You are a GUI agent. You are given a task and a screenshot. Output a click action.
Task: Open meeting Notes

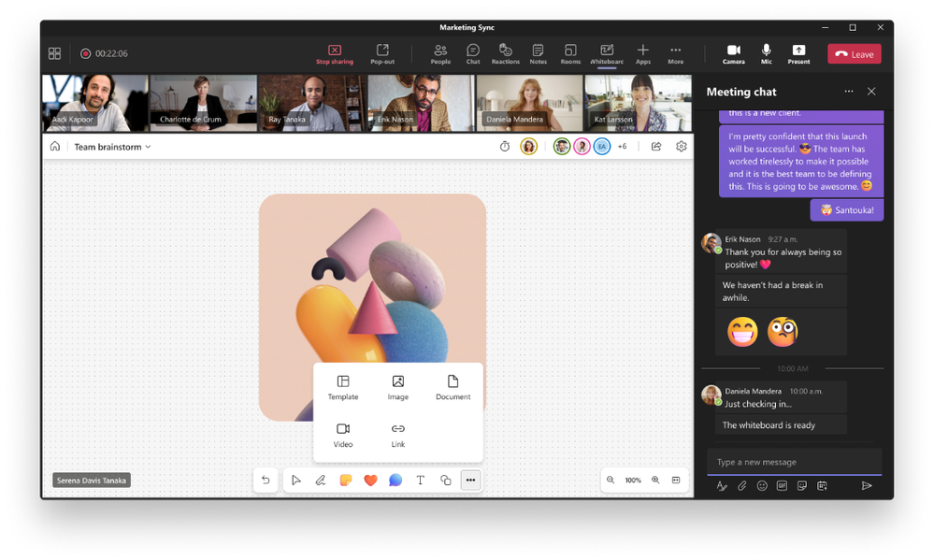point(538,54)
